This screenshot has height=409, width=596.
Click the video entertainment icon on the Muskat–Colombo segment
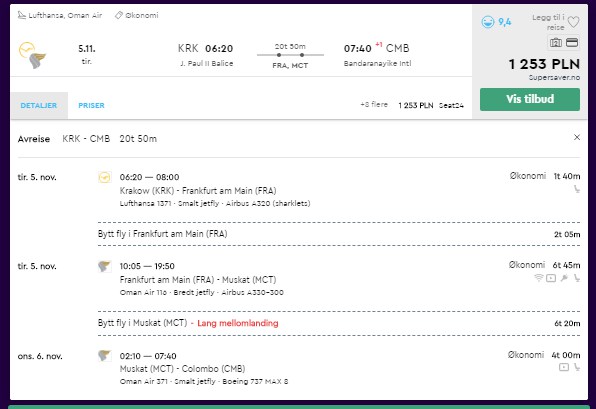(564, 367)
